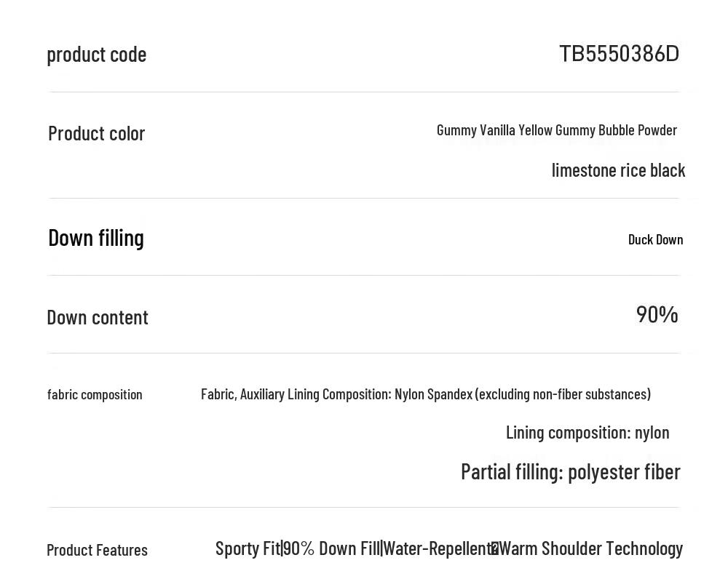Image resolution: width=728 pixels, height=587 pixels.
Task: Click the "product code" label
Action: 97,55
